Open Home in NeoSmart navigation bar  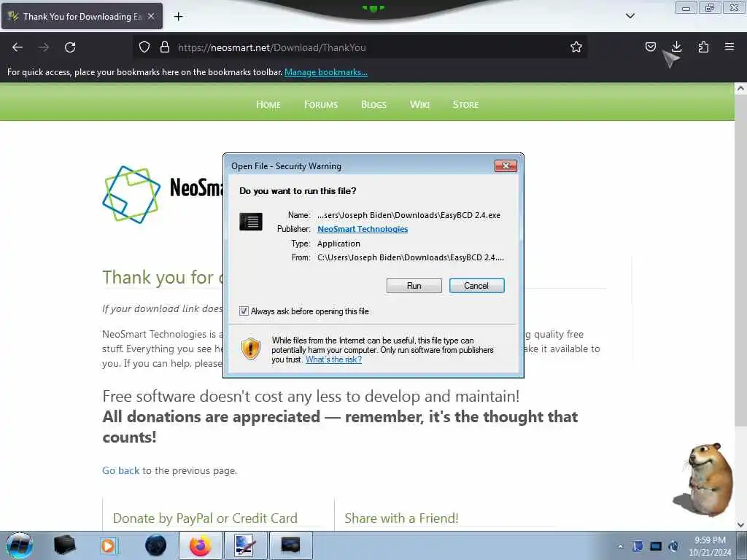tap(268, 104)
